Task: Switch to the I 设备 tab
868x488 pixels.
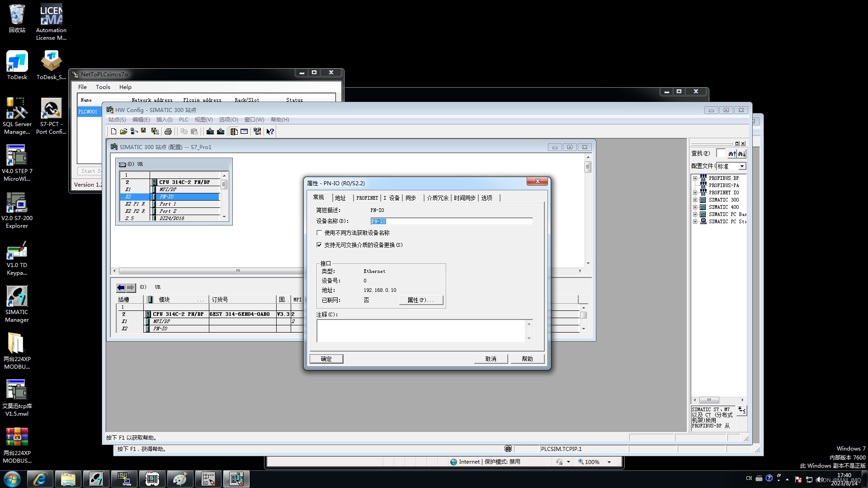Action: pyautogui.click(x=392, y=198)
